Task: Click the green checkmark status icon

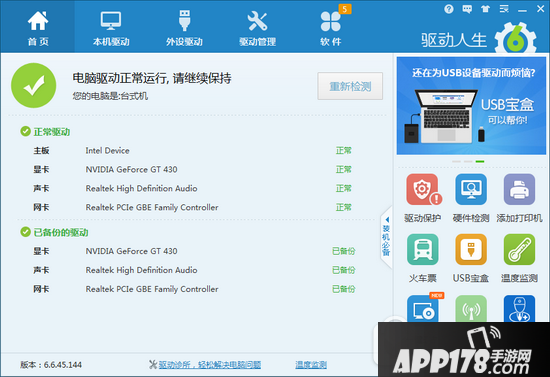Action: (34, 85)
